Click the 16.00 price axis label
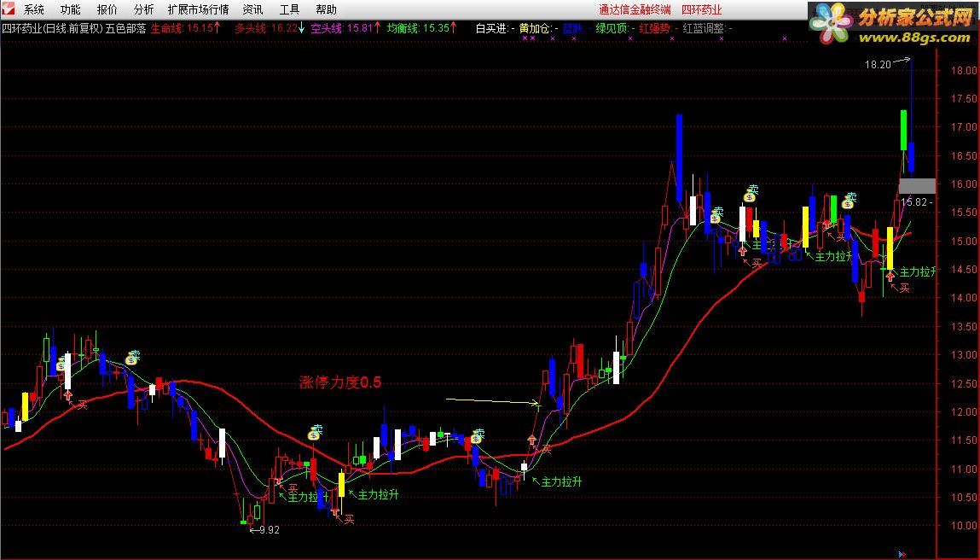 tap(964, 184)
